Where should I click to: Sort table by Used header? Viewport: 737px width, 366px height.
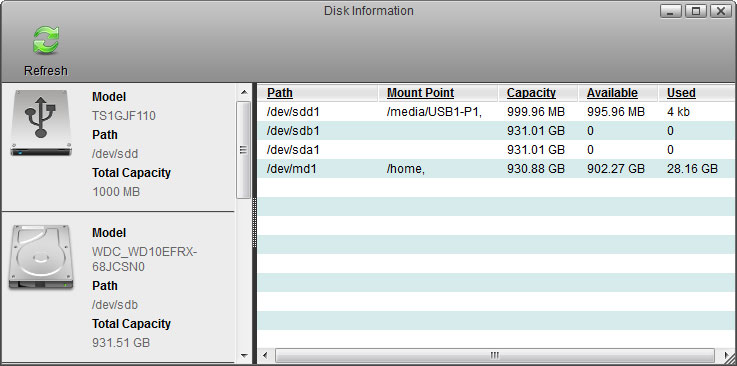point(681,93)
